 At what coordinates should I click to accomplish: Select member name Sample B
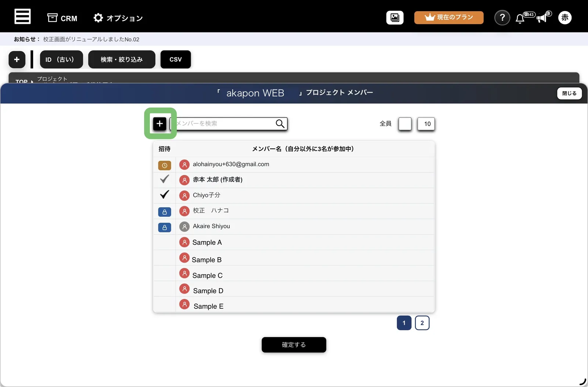(207, 260)
